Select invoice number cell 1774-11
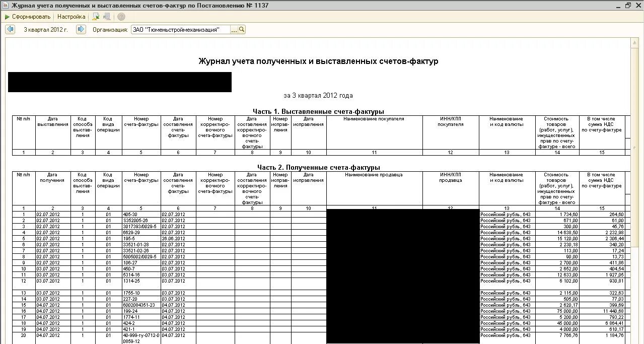 pyautogui.click(x=141, y=317)
